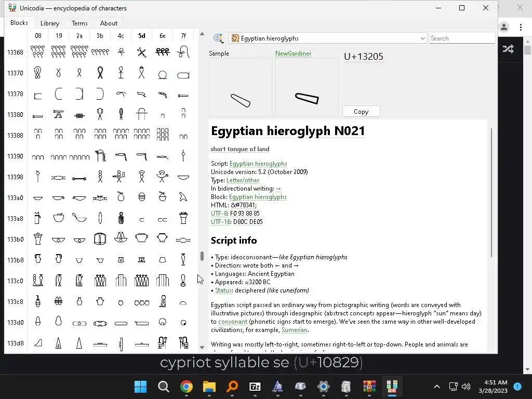Screen dimensions: 532x399
Task: Select glyph in row 133c8, column 6e
Action: pos(163,301)
